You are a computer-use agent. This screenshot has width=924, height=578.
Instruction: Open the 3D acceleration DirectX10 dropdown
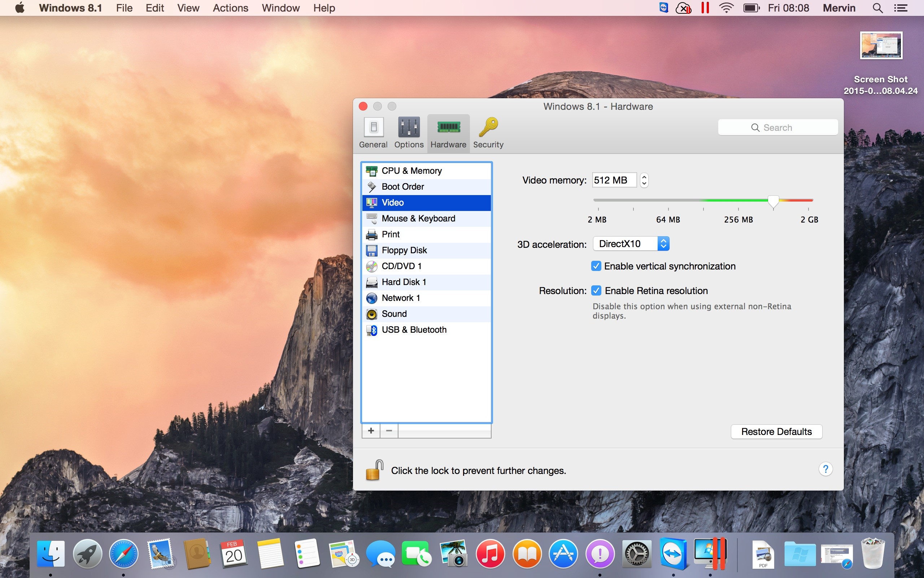pyautogui.click(x=631, y=244)
